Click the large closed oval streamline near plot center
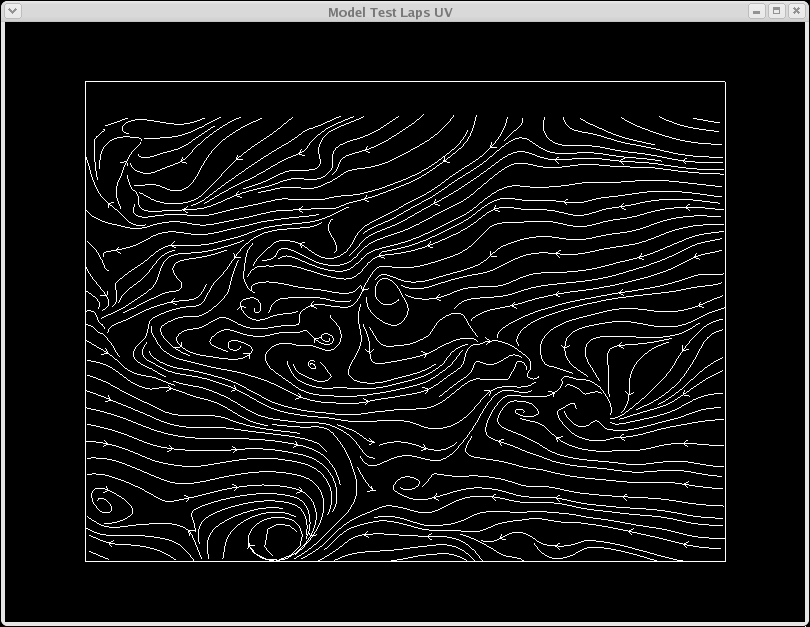 pyautogui.click(x=386, y=291)
